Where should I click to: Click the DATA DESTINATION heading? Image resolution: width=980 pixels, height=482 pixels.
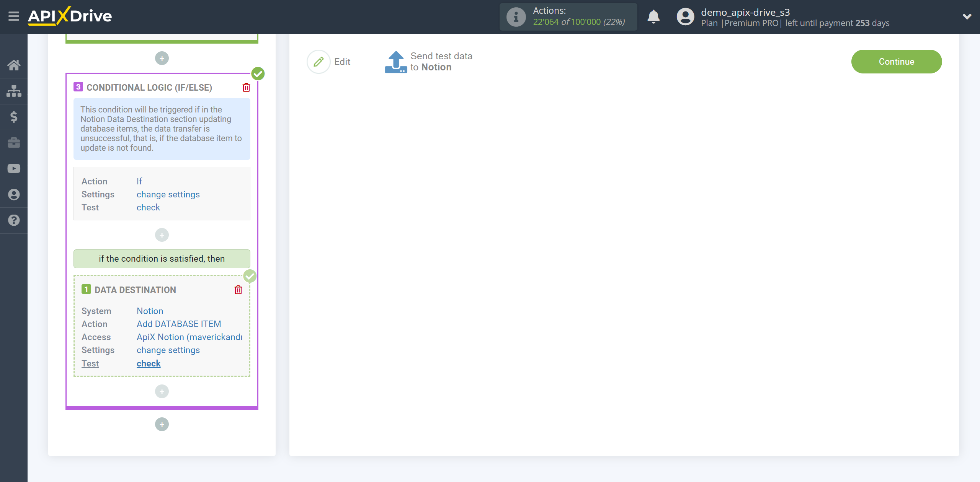coord(136,290)
